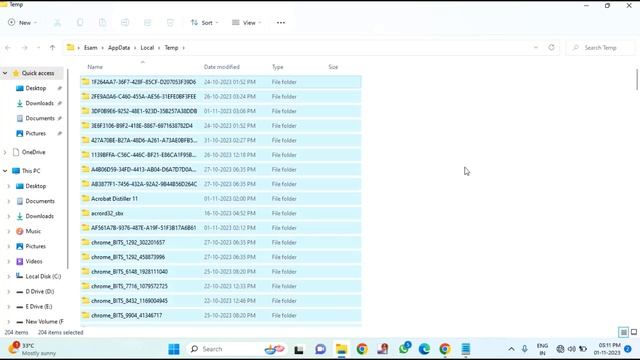
Task: Open Microsoft Edge from the taskbar
Action: pyautogui.click(x=424, y=349)
